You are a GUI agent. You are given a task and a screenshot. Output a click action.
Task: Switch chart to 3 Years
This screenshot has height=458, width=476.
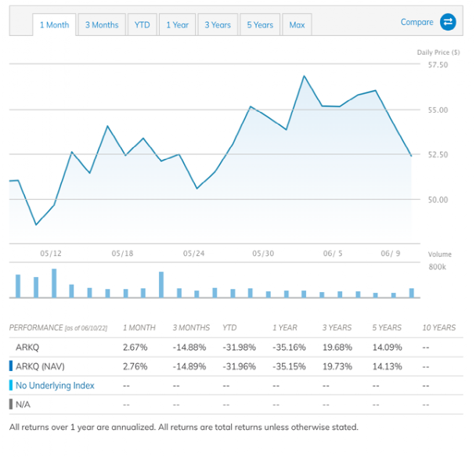click(x=218, y=25)
